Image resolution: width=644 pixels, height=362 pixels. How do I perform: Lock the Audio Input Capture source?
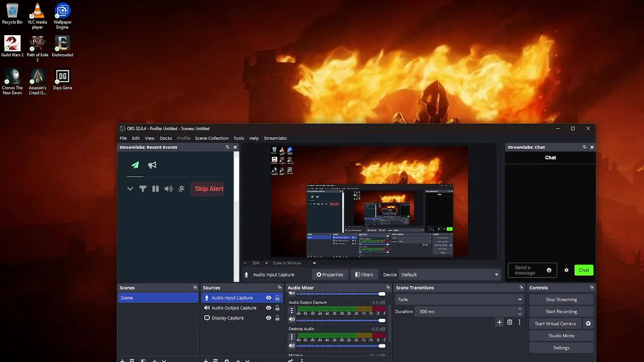point(277,298)
